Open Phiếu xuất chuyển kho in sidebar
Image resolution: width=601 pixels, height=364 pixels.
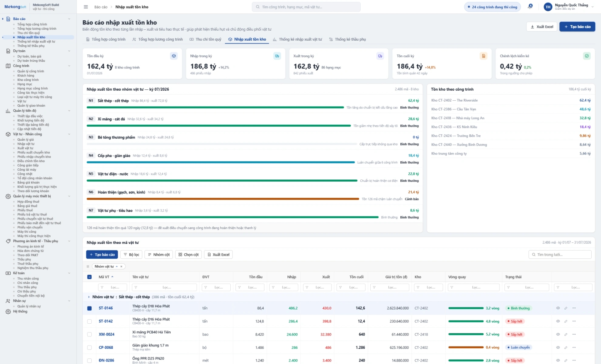pos(33,153)
